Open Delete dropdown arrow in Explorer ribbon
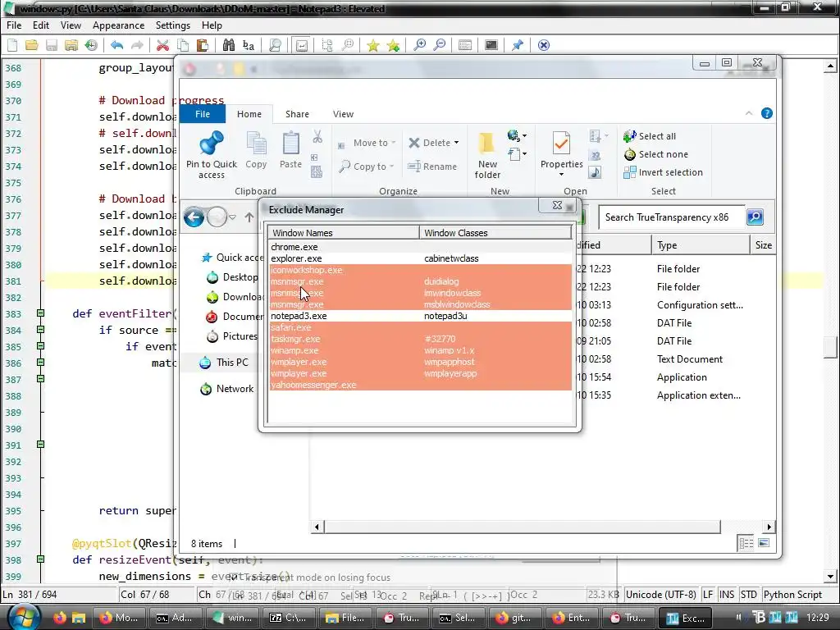 coord(456,143)
